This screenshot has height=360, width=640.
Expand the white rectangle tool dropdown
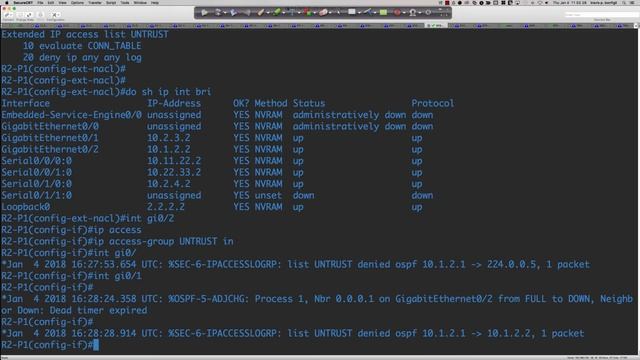point(359,13)
